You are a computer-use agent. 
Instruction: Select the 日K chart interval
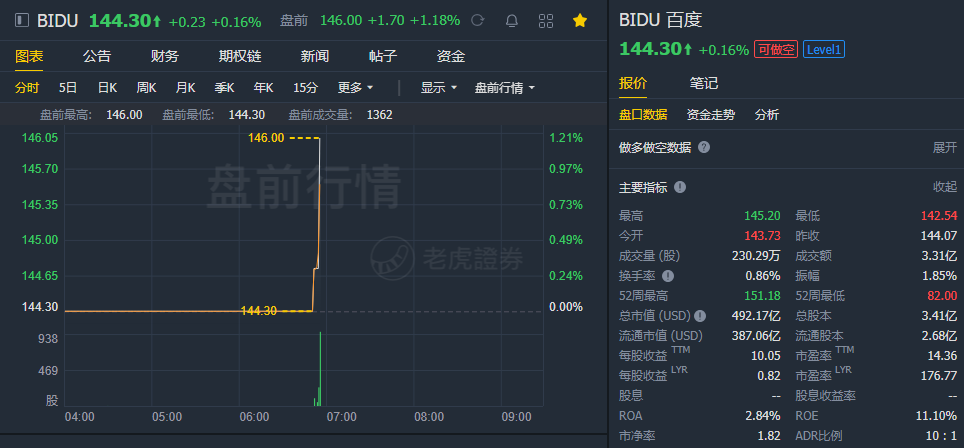[107, 87]
